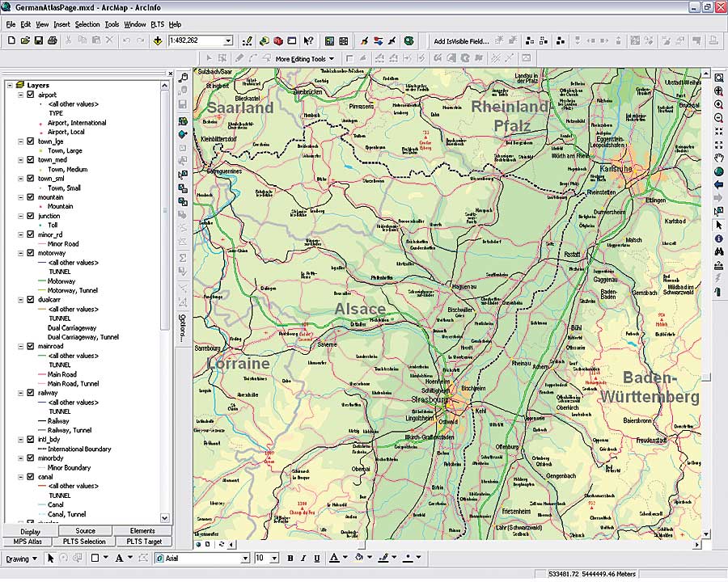Open the More Editing Tools menu button
This screenshot has height=582, width=728.
pyautogui.click(x=304, y=58)
